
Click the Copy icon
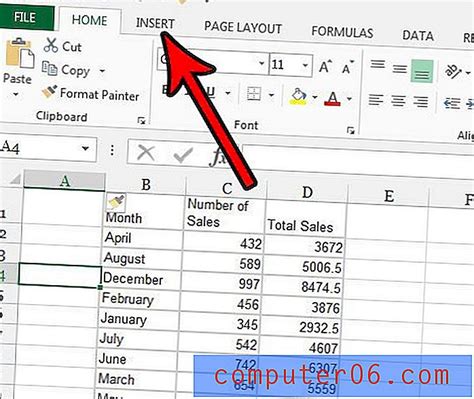coord(50,68)
